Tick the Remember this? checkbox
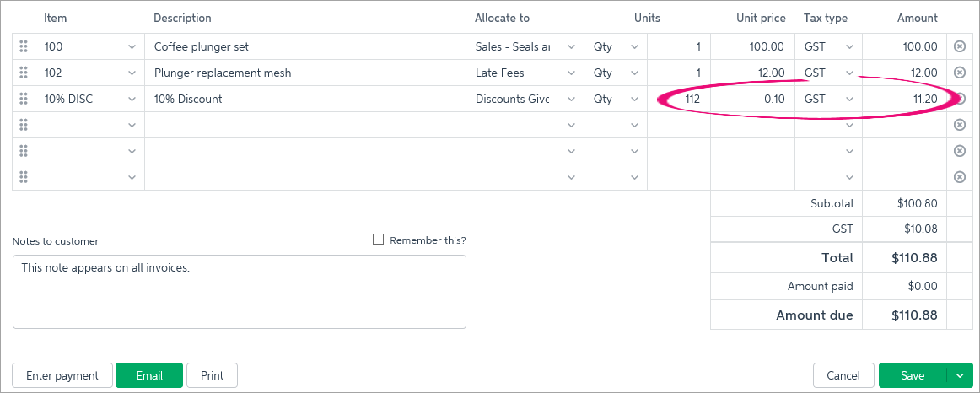Screen dimensions: 980x393 coord(378,240)
